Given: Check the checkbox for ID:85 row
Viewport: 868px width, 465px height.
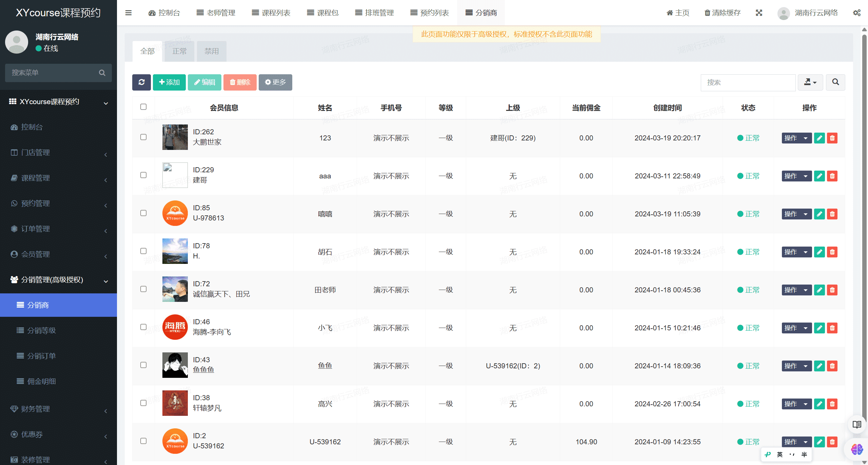Looking at the screenshot, I should 143,213.
